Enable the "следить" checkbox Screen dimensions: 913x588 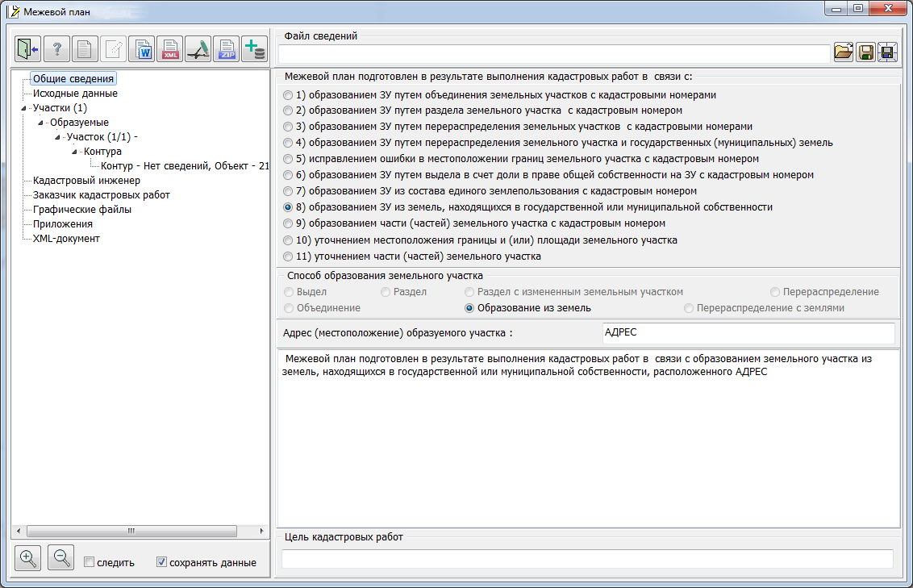(x=90, y=562)
